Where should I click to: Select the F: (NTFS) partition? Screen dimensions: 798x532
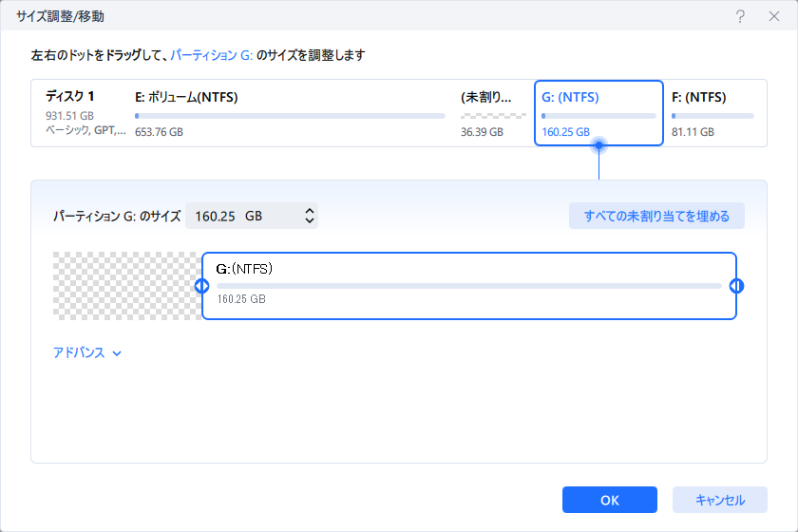coord(712,114)
